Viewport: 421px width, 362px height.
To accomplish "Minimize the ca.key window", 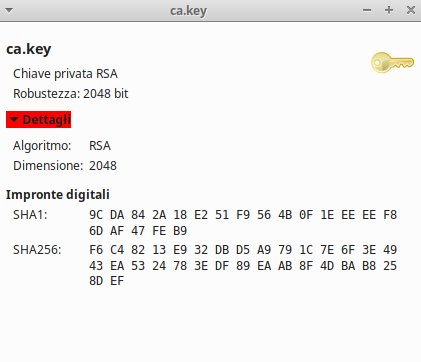I will [x=367, y=10].
